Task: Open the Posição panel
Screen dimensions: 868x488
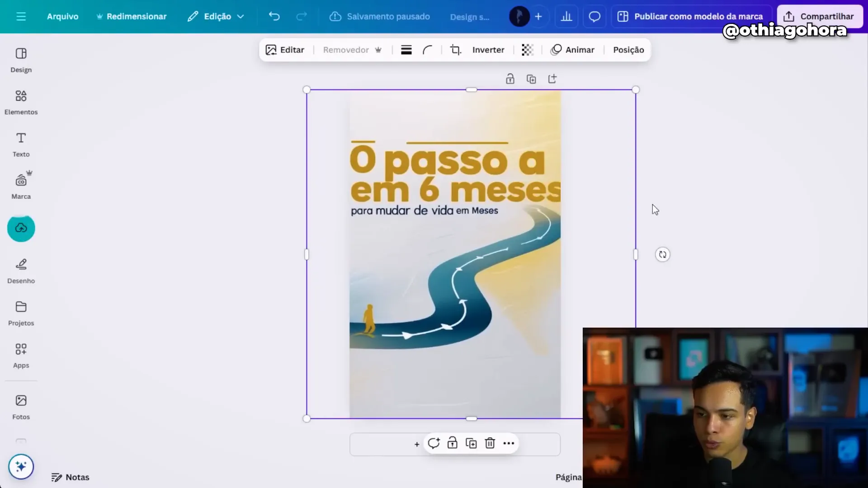Action: tap(628, 50)
